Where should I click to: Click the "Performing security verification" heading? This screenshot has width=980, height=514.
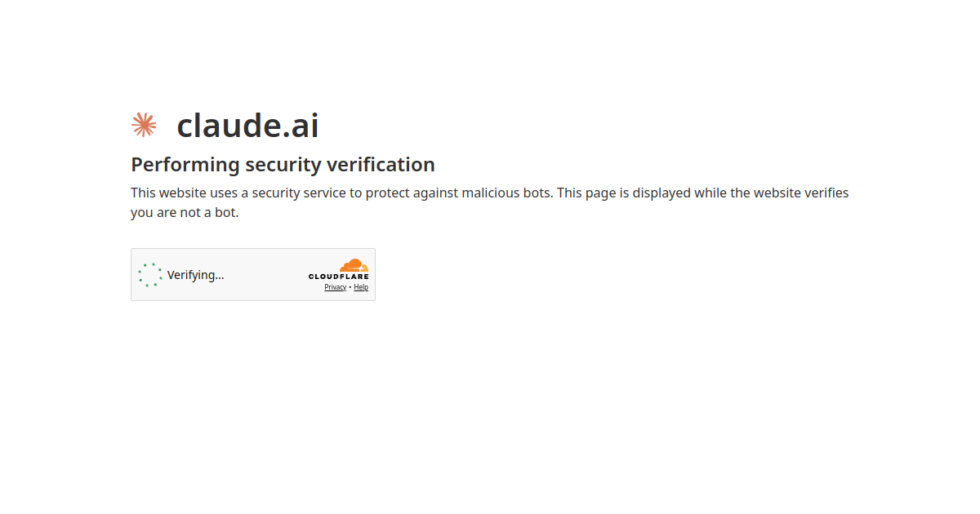click(283, 165)
